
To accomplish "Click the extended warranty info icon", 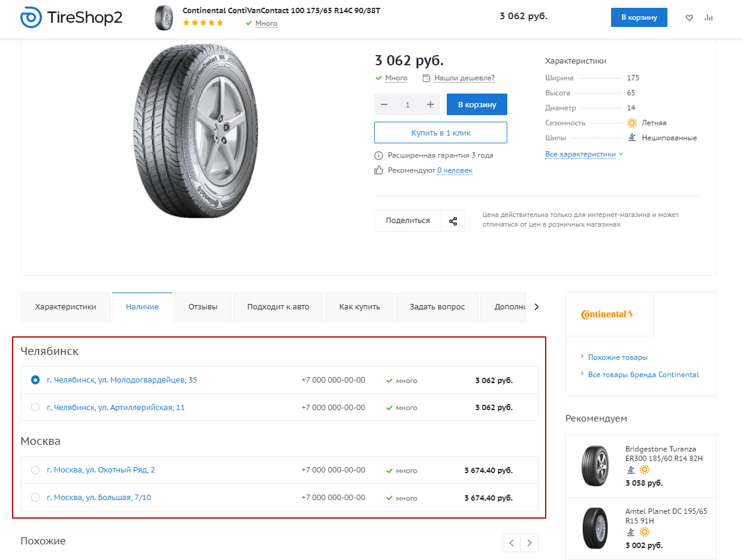I will pyautogui.click(x=378, y=155).
